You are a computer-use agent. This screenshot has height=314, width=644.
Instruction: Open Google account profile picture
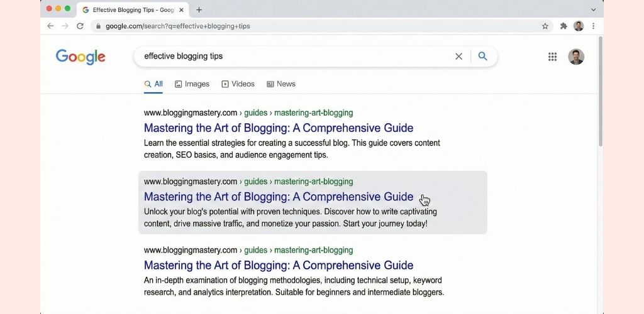pos(575,57)
